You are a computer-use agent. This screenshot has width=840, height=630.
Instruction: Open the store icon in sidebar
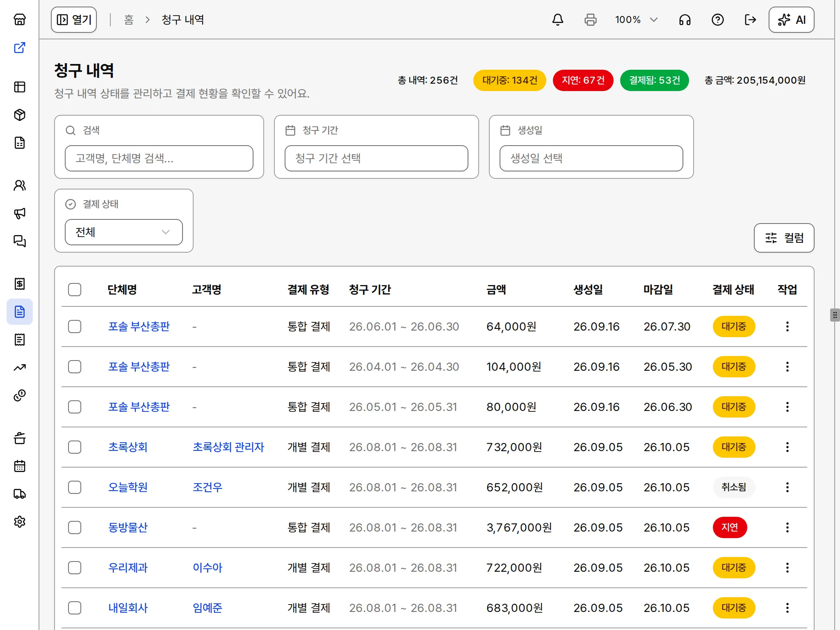(20, 20)
